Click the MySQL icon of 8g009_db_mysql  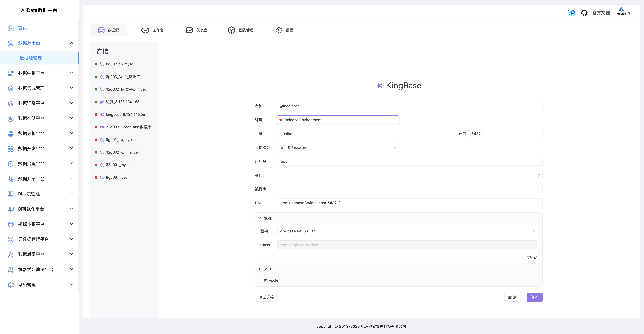[x=102, y=64]
